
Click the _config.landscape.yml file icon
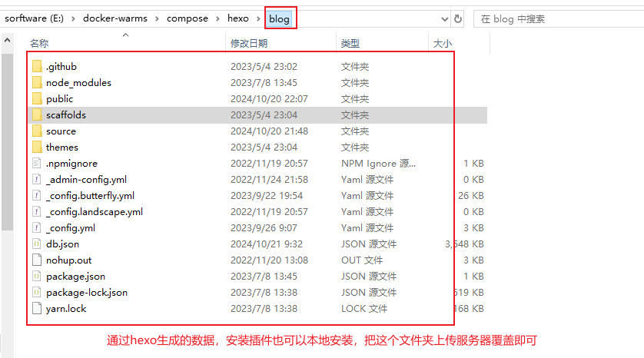pos(37,211)
